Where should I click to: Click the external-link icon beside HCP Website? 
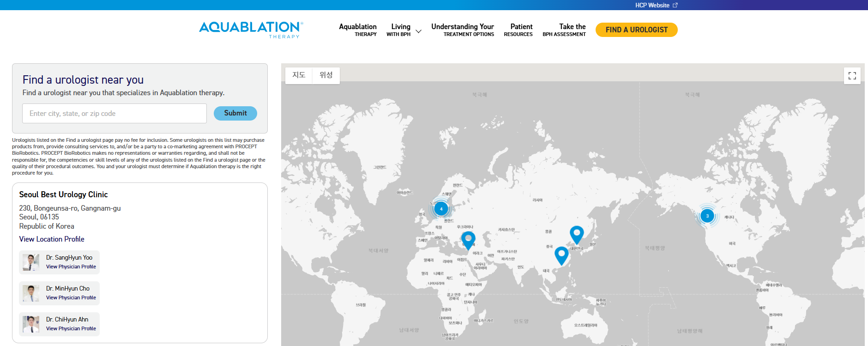pos(675,5)
